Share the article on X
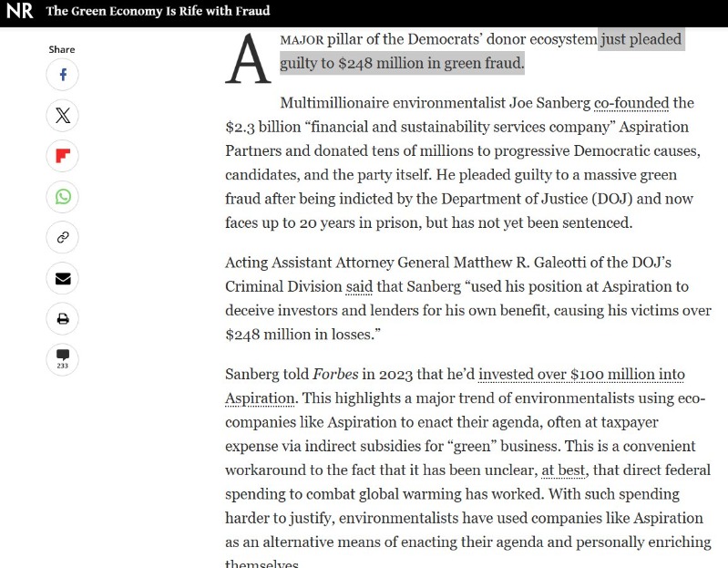The height and width of the screenshot is (568, 728). point(63,115)
